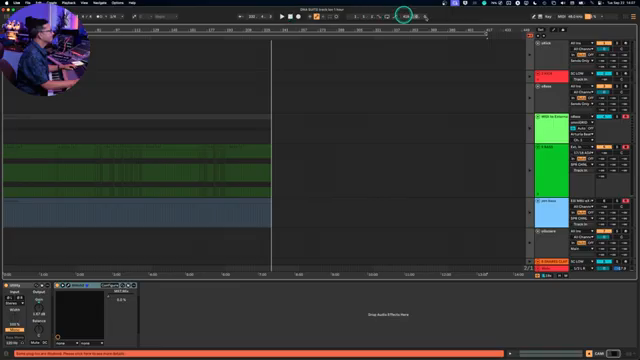Click the CPU load meter
Screen dimensions: 640x360
[x=591, y=17]
